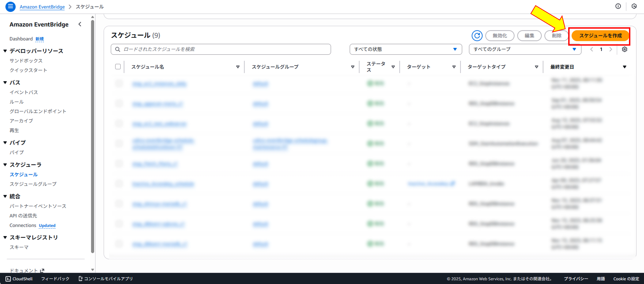This screenshot has width=644, height=284.
Task: Open Schemas in the sidebar
Action: point(19,247)
